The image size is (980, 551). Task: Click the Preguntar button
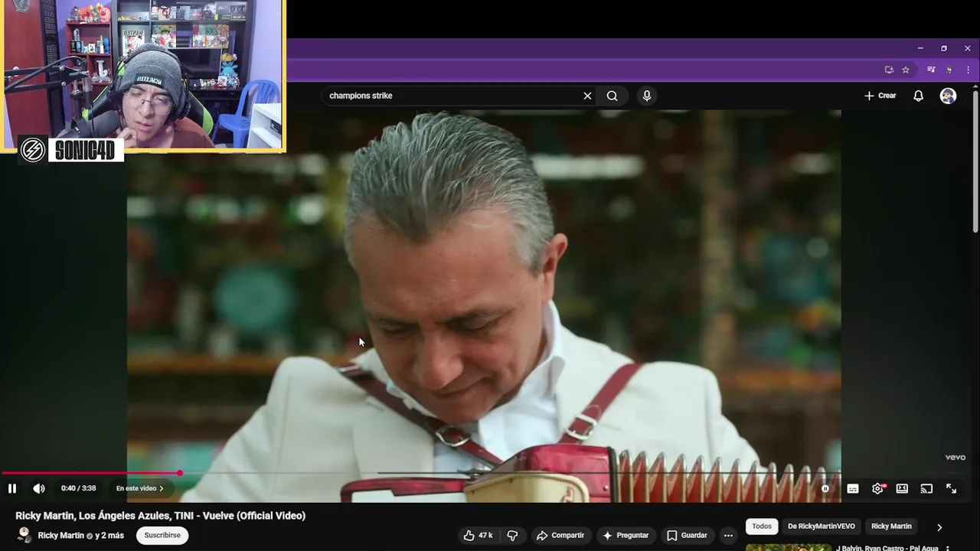click(x=626, y=536)
